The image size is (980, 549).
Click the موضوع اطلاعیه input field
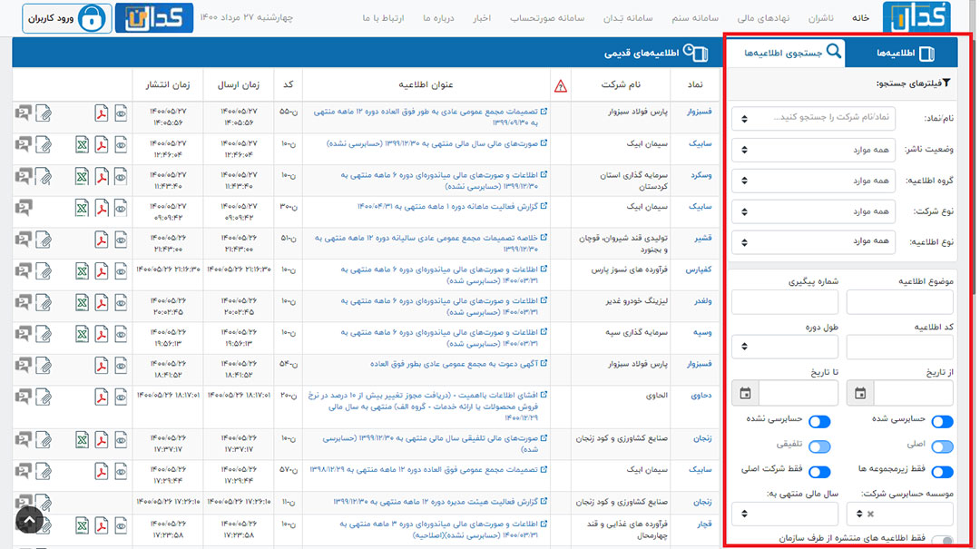coord(900,303)
